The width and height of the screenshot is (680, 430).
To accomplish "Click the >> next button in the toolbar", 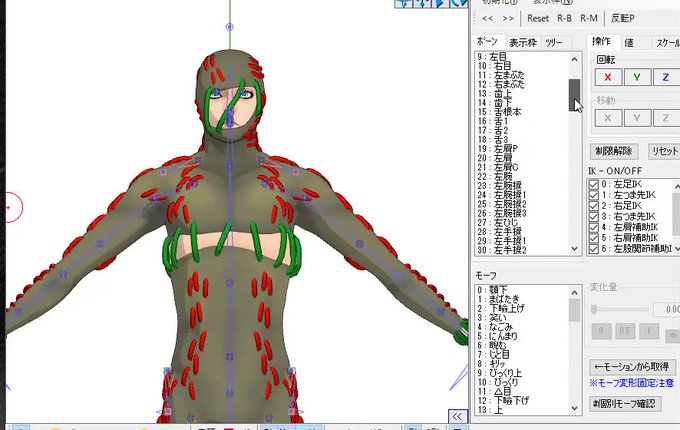I will [508, 19].
